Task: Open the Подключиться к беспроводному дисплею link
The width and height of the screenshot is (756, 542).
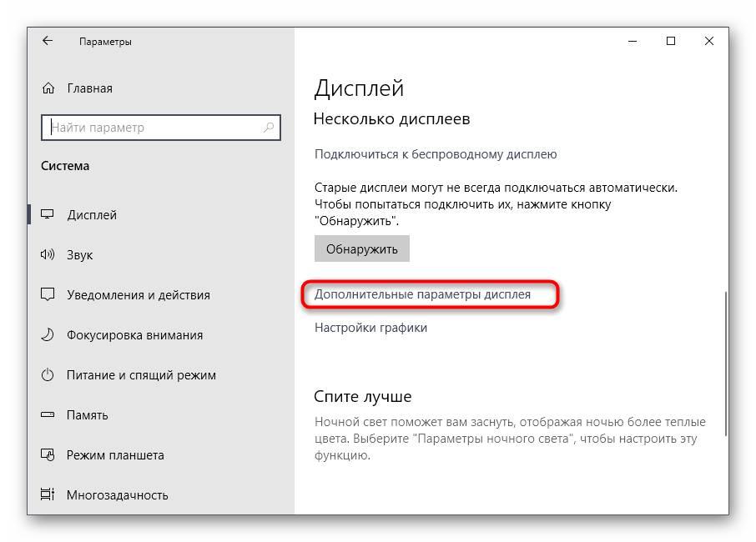Action: (x=435, y=154)
